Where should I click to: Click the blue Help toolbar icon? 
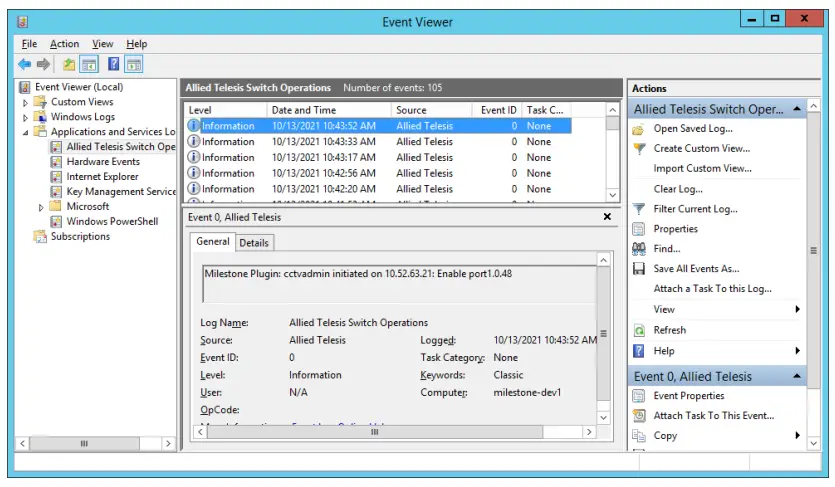click(x=114, y=64)
